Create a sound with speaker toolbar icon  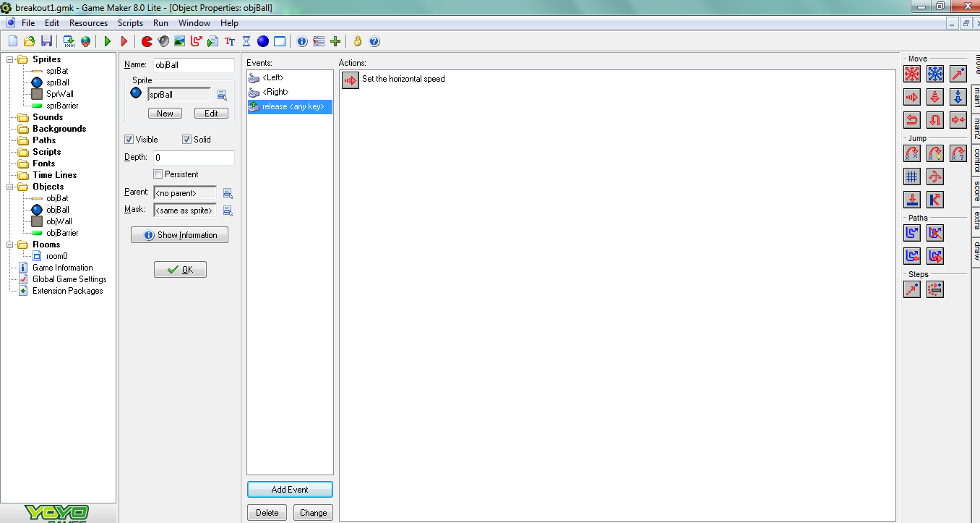tap(163, 41)
